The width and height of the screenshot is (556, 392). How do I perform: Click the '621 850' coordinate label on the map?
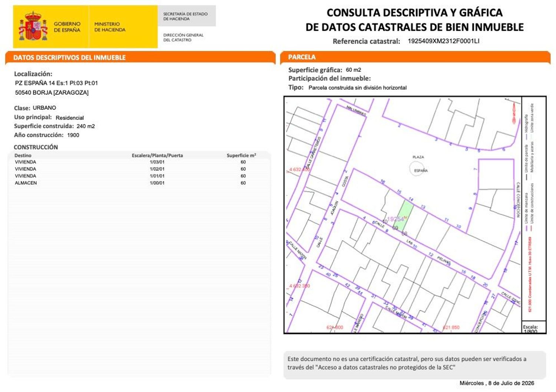click(451, 328)
